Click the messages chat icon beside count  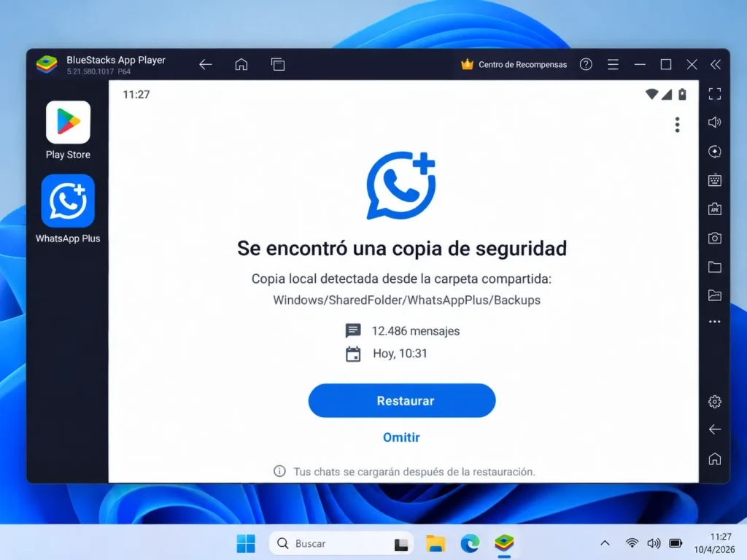pyautogui.click(x=353, y=330)
